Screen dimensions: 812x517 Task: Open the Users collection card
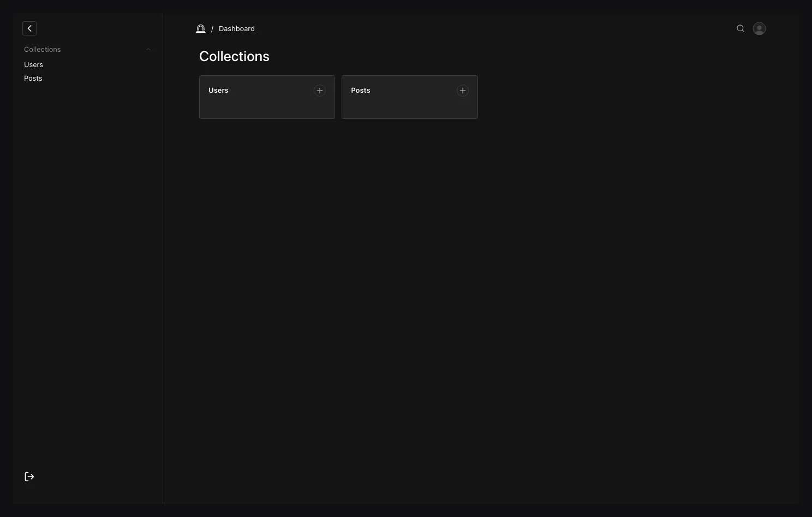(267, 97)
